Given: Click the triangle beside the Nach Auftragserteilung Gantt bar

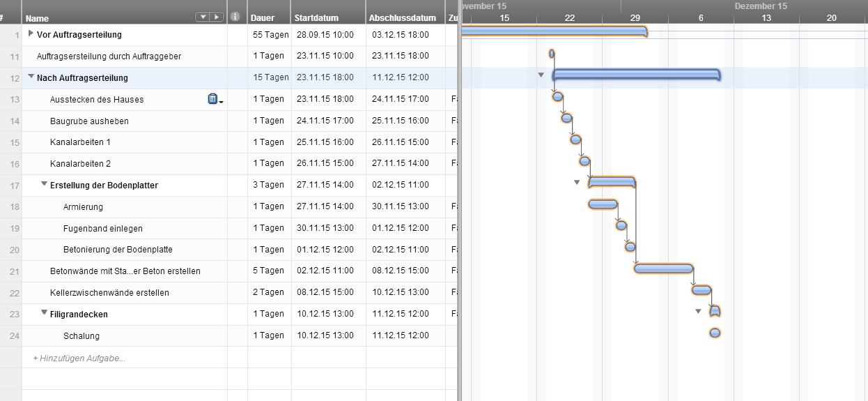Looking at the screenshot, I should (541, 75).
